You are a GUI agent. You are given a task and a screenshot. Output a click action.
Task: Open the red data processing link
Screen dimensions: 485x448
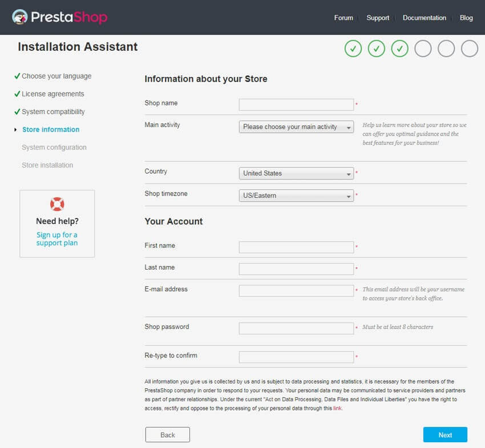(338, 408)
